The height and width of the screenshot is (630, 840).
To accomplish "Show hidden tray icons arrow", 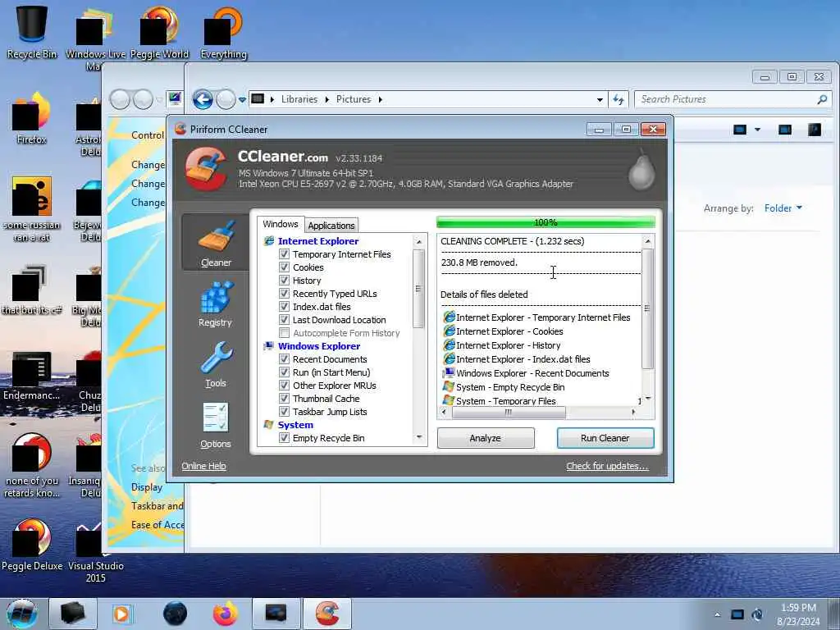I will pyautogui.click(x=717, y=615).
